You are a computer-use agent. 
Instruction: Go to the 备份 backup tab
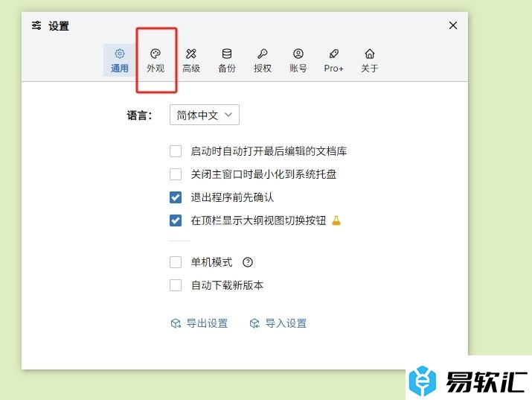(227, 60)
